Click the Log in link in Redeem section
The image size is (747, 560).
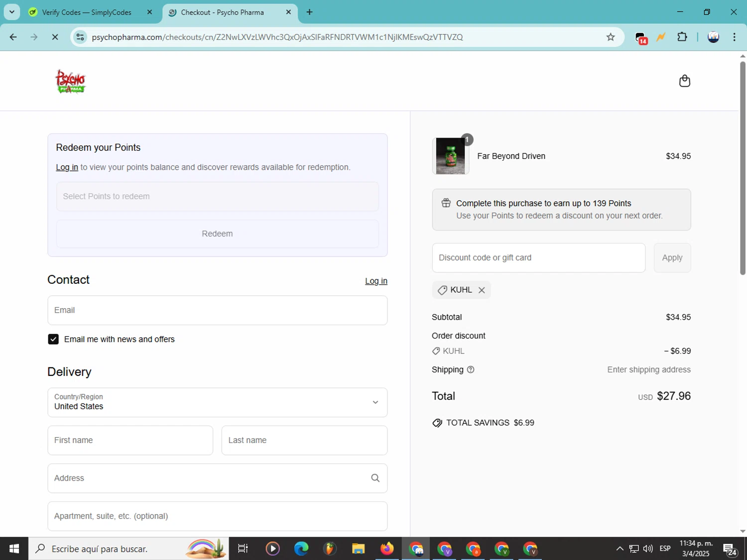(67, 167)
